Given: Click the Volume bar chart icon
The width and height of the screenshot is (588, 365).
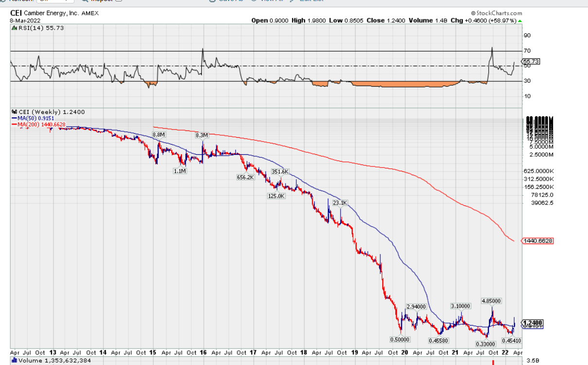Looking at the screenshot, I should [x=14, y=361].
